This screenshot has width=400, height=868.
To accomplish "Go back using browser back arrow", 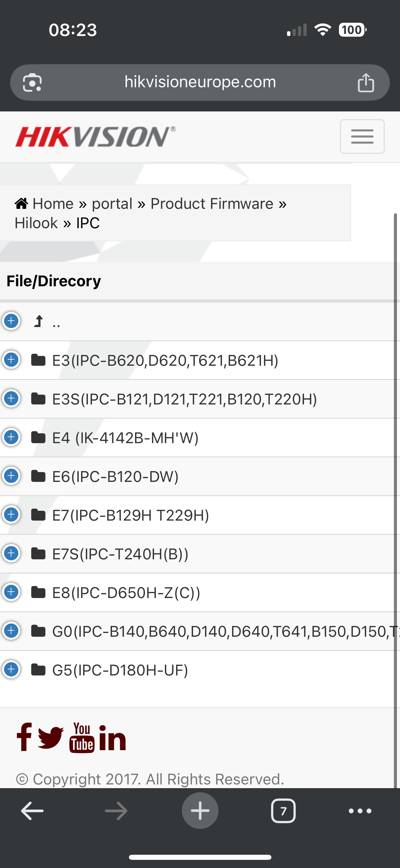I will tap(32, 811).
